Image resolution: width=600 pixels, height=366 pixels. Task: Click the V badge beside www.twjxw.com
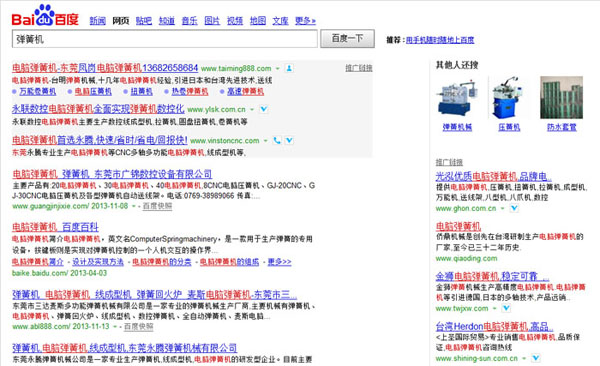[x=506, y=308]
